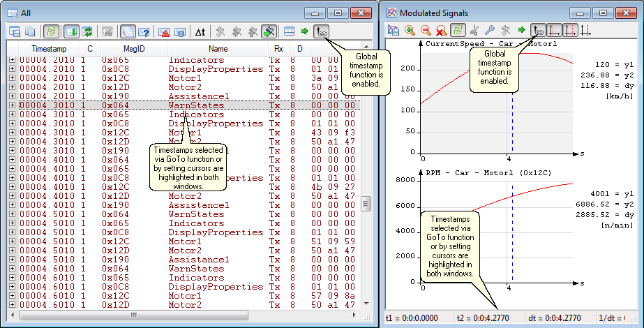Screen dimensions: 644x328
Task: Zoom out on the signal graph
Action: [x=425, y=30]
